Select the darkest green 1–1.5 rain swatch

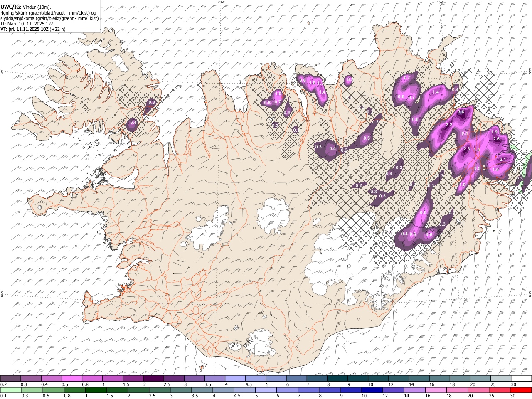(x=96, y=390)
